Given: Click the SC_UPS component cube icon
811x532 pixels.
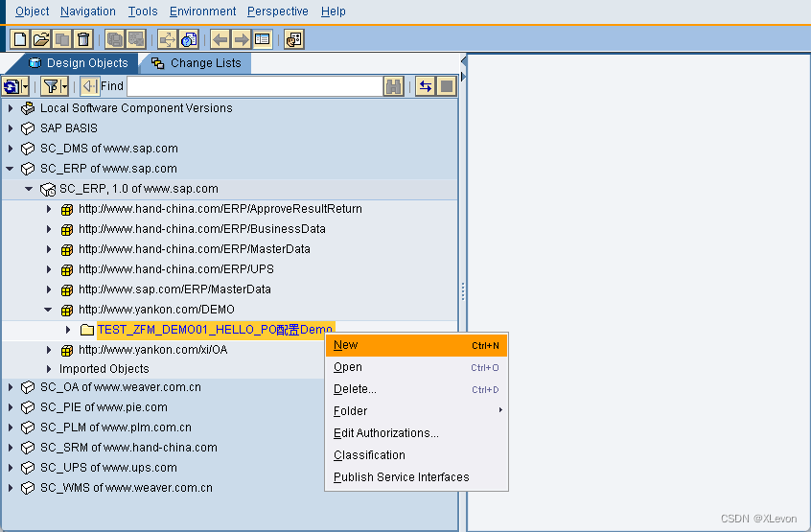Looking at the screenshot, I should point(28,468).
